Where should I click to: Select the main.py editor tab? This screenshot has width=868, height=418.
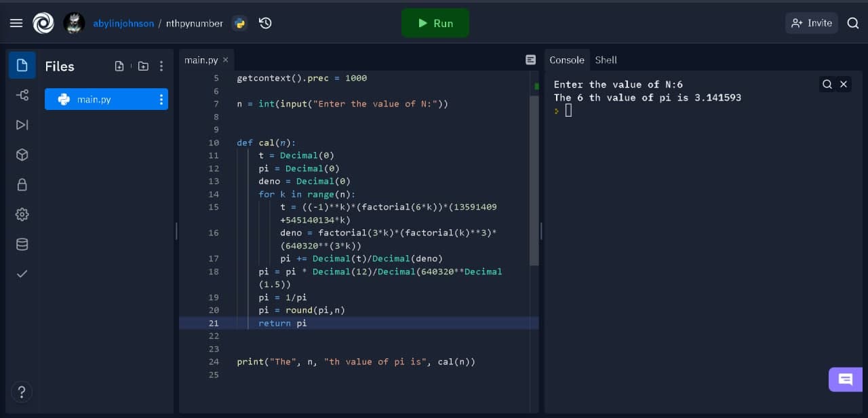click(201, 60)
